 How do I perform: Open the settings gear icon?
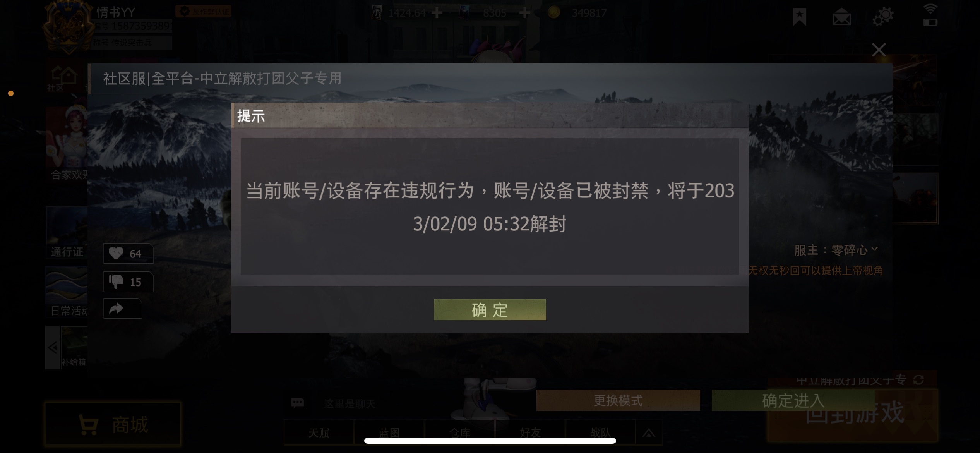(x=883, y=17)
